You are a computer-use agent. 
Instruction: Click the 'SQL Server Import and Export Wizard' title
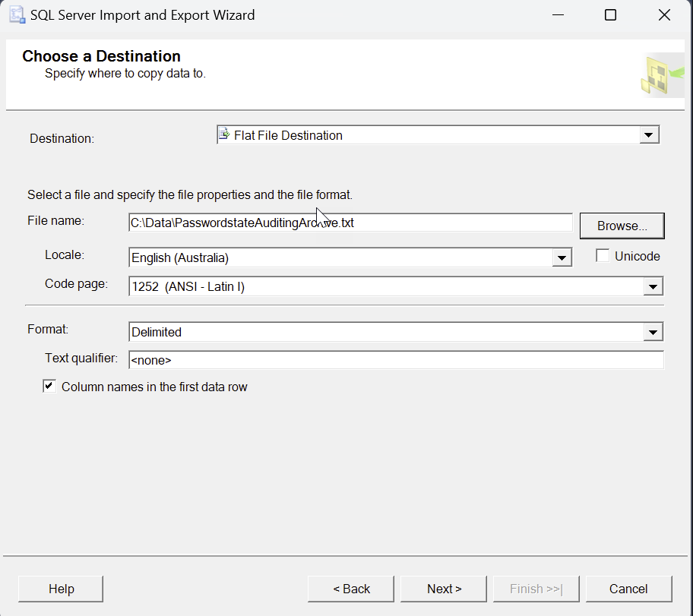[142, 15]
